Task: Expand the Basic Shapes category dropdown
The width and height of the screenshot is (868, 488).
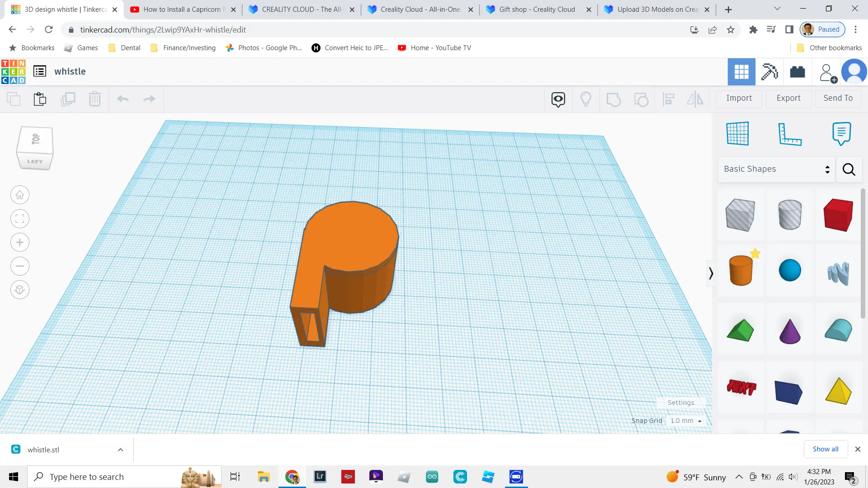Action: [776, 169]
